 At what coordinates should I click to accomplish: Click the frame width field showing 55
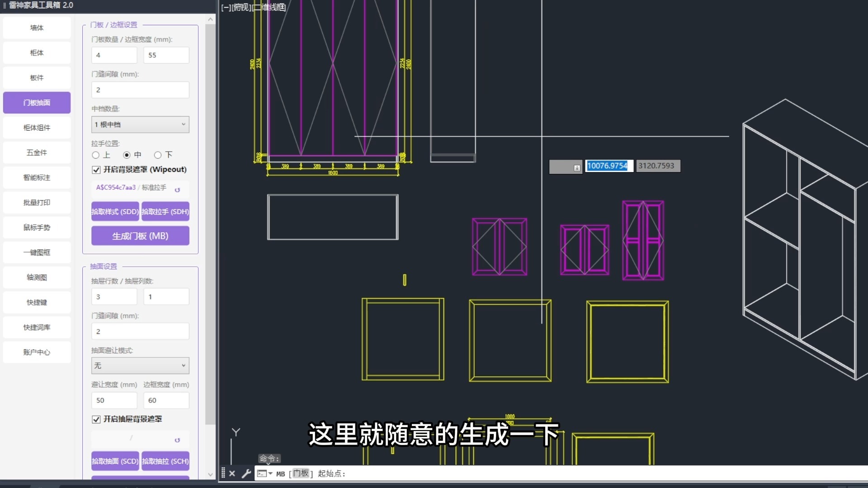166,55
